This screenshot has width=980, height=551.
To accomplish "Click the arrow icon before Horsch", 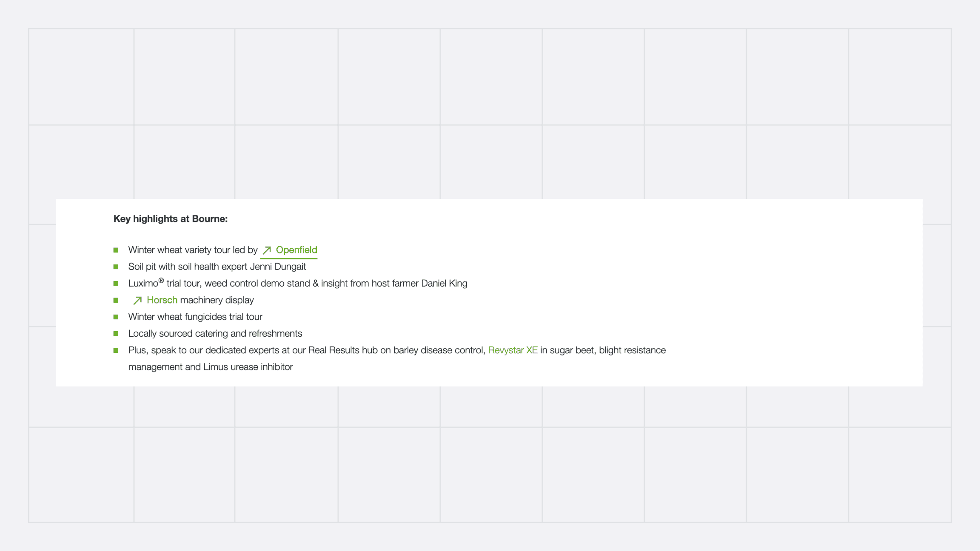I will tap(137, 301).
